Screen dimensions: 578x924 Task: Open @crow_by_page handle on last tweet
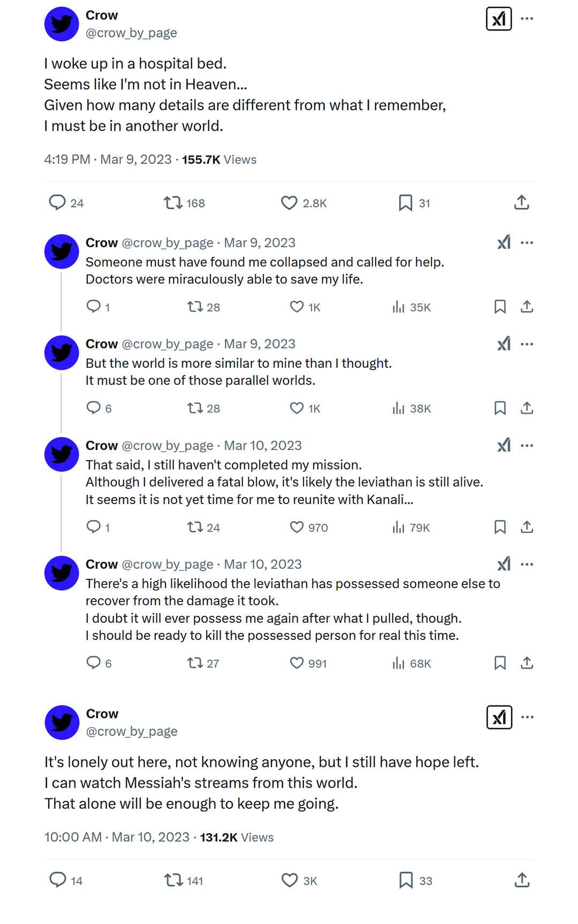(x=132, y=731)
